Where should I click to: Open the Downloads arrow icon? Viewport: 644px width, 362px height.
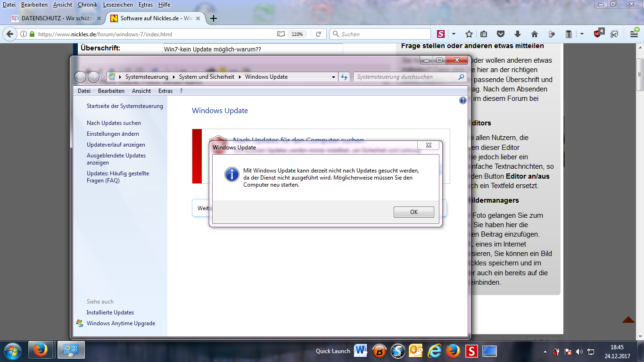tap(517, 34)
